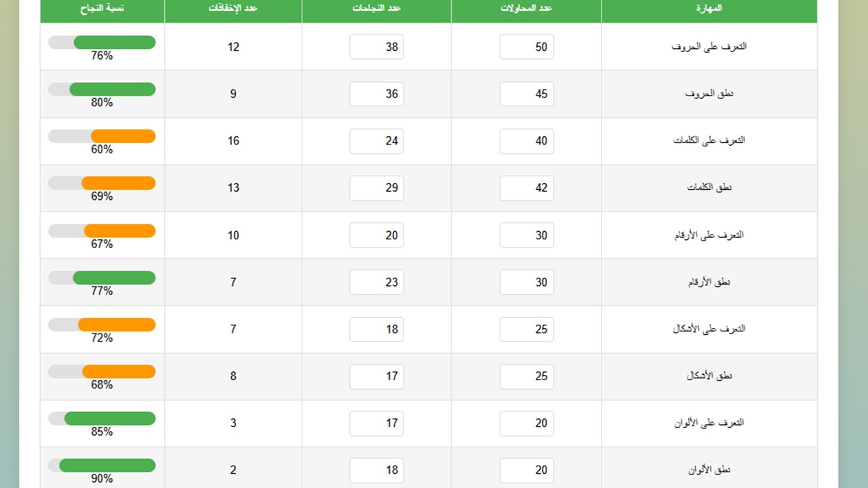Click the attempts field showing 50
Image resolution: width=868 pixels, height=488 pixels.
pos(527,47)
